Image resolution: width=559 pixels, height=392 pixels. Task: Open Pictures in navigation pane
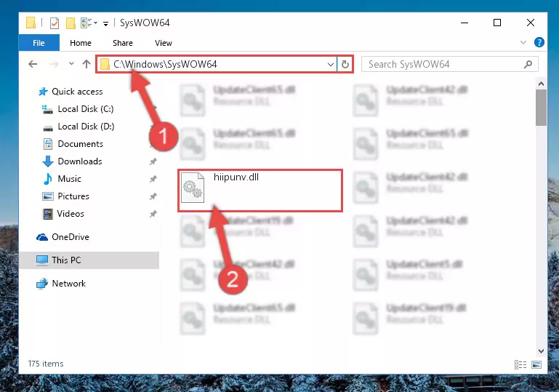pyautogui.click(x=73, y=196)
